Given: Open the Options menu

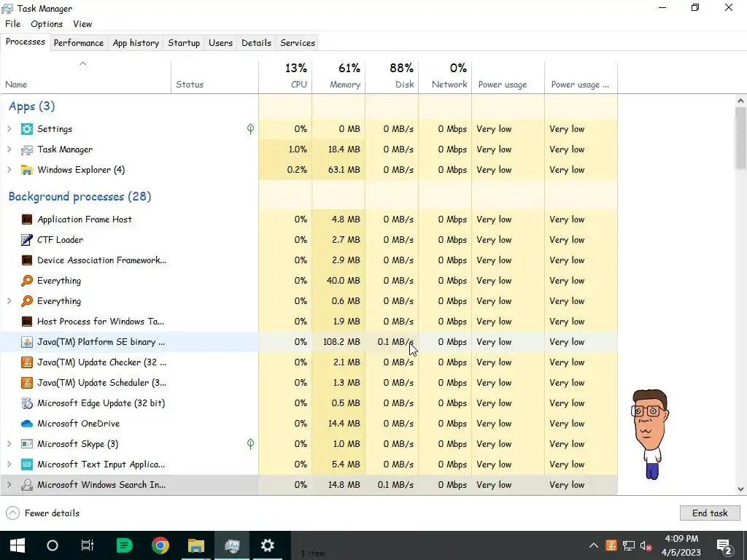Looking at the screenshot, I should pyautogui.click(x=47, y=24).
